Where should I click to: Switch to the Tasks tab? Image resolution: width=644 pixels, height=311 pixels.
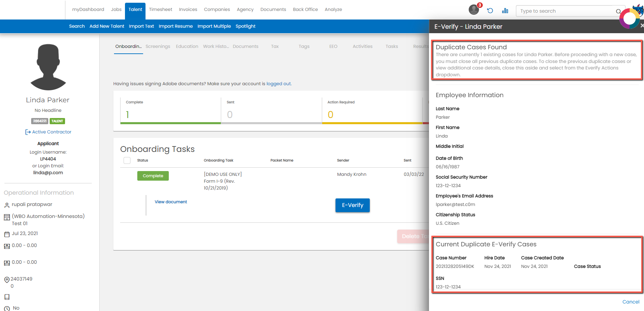click(392, 47)
